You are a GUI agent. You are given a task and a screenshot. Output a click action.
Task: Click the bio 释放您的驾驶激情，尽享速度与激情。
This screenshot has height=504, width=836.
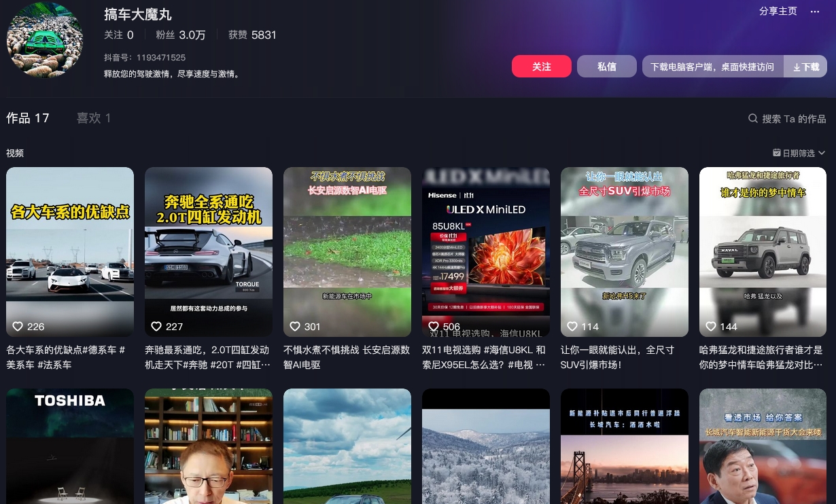[x=172, y=74]
